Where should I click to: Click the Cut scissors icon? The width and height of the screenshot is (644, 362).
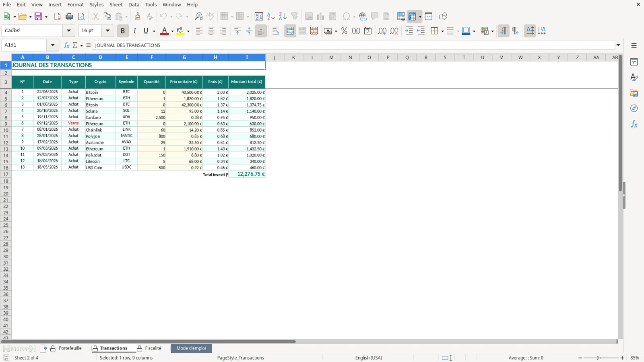tap(95, 16)
